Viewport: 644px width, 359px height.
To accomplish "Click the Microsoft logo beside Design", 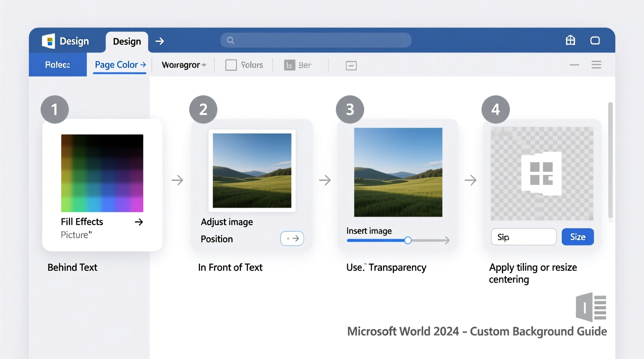I will click(49, 41).
